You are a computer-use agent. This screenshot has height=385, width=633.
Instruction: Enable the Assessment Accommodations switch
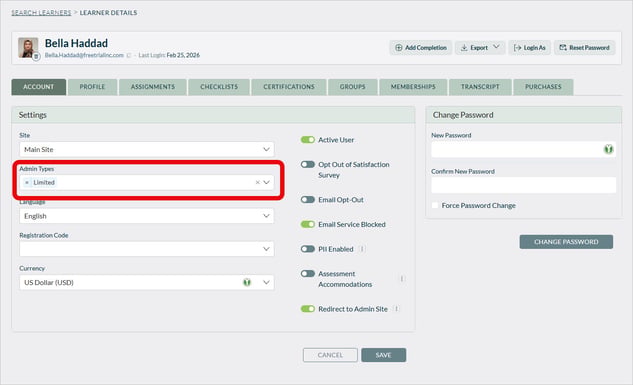click(x=308, y=274)
